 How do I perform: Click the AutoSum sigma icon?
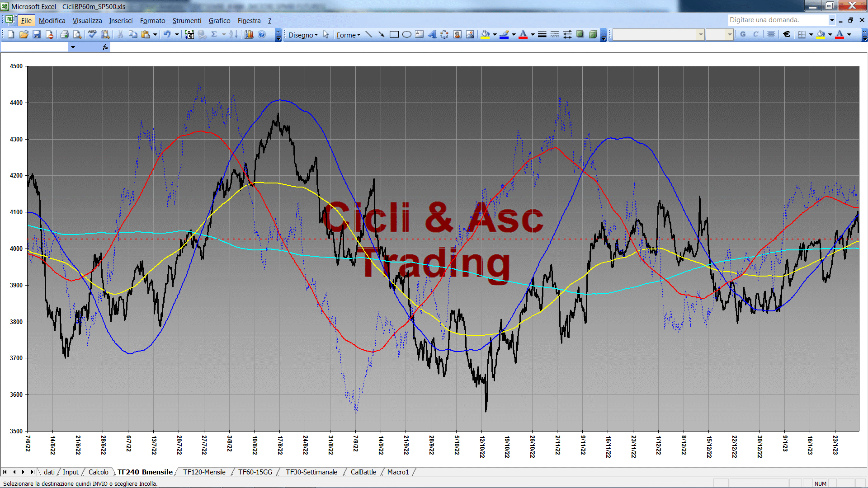214,34
